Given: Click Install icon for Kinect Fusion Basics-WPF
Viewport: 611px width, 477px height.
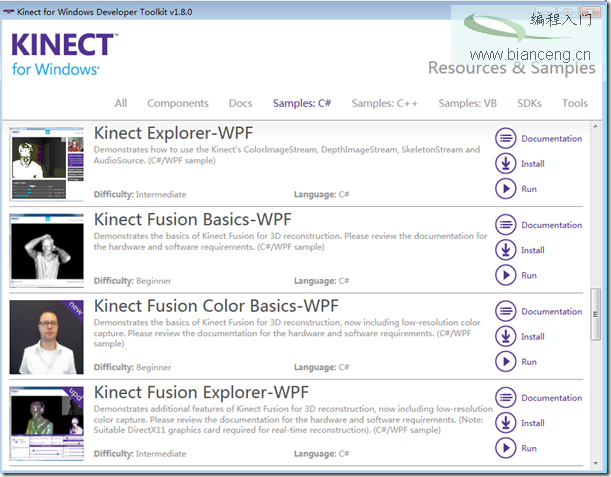Looking at the screenshot, I should coord(506,250).
